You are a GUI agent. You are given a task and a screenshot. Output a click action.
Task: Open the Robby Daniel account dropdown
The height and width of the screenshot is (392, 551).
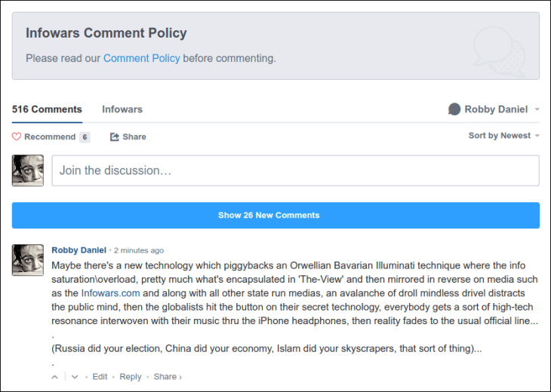point(494,109)
